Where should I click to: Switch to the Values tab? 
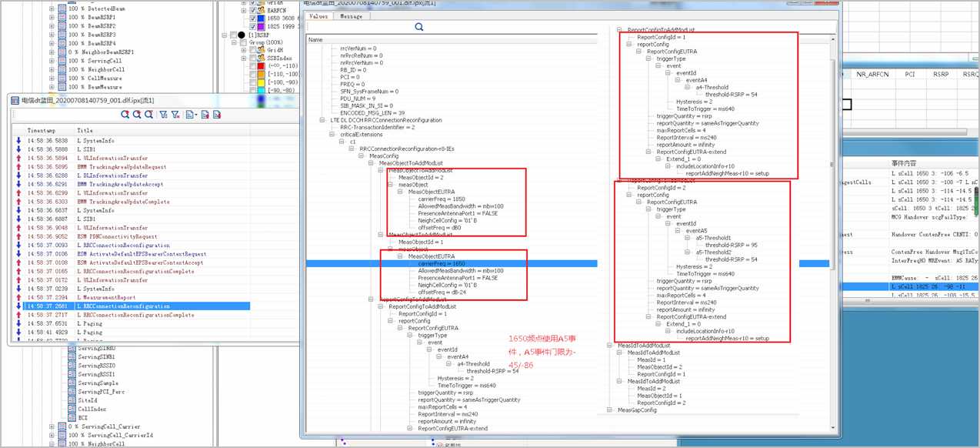coord(319,15)
